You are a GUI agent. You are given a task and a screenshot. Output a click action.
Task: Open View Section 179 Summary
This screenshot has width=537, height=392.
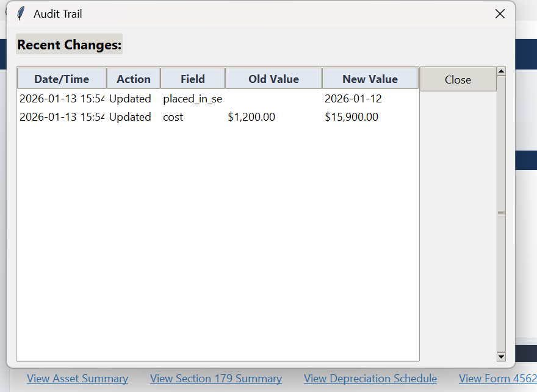216,379
